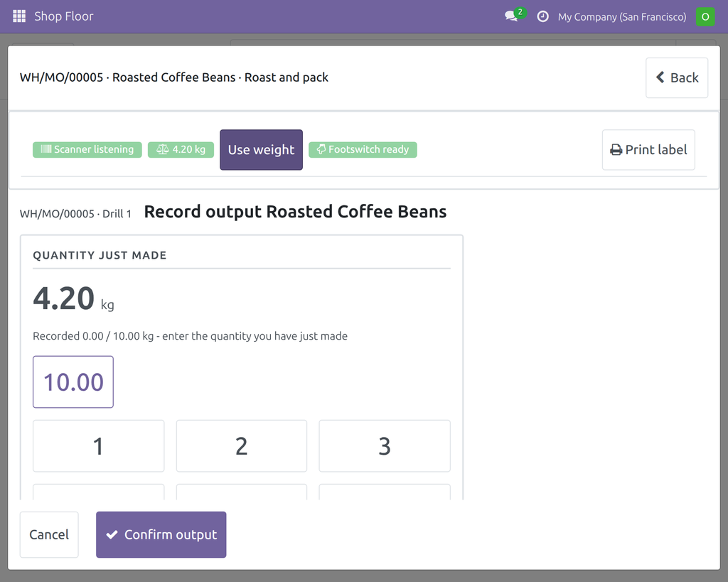Click the scale icon on 4.20 kg badge
The height and width of the screenshot is (582, 728).
coord(163,149)
